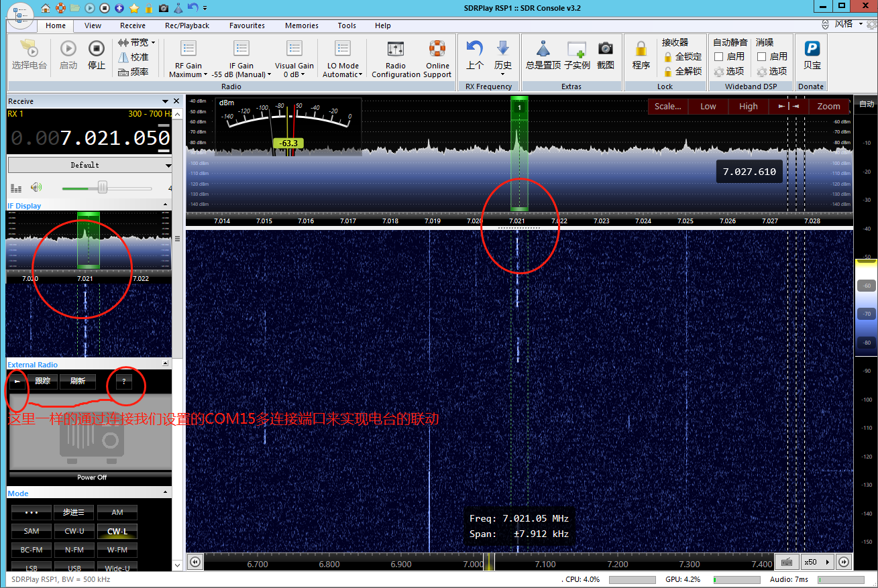The height and width of the screenshot is (588, 878).
Task: Select CW-U mode
Action: tap(74, 531)
